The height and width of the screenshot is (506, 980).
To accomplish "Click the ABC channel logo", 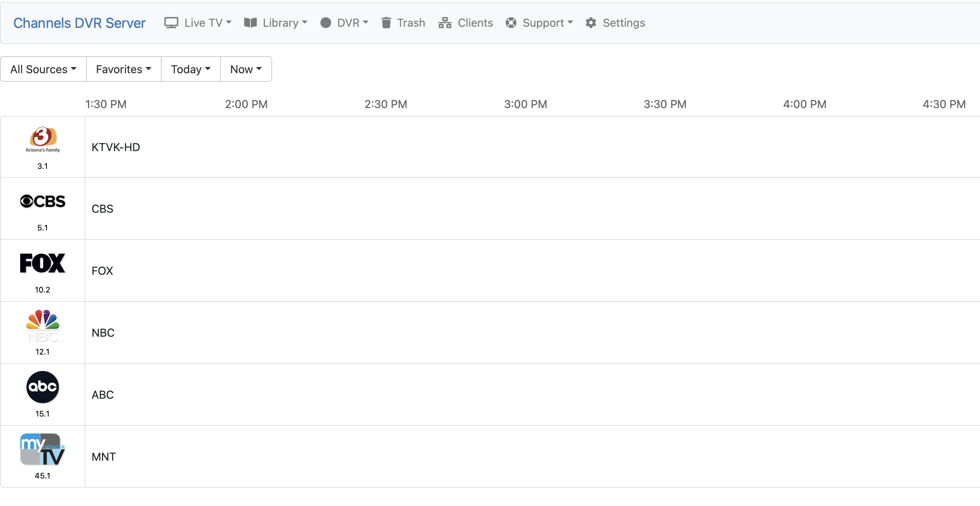I will tap(43, 387).
